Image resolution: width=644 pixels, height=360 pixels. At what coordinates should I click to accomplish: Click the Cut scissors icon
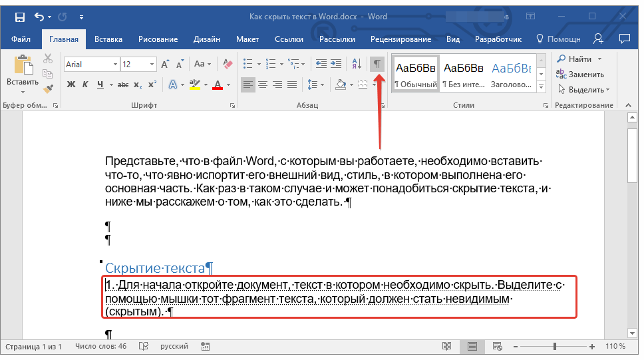point(48,59)
